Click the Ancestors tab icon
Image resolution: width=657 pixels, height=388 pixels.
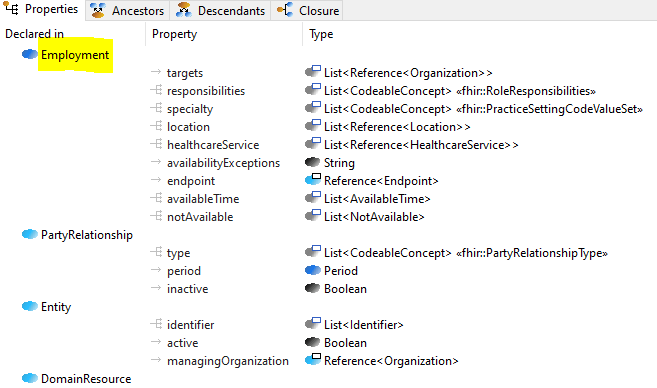pos(98,10)
